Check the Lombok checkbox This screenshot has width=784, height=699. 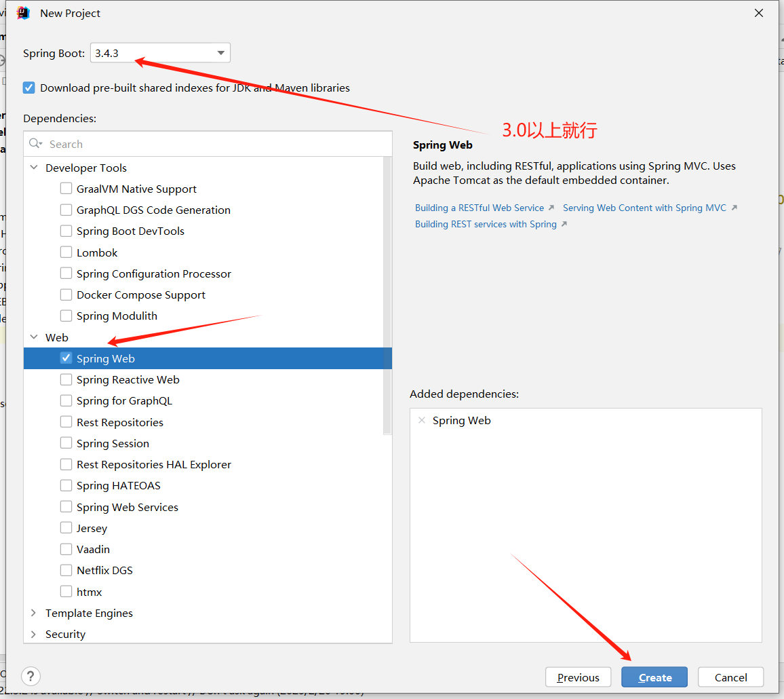point(66,252)
